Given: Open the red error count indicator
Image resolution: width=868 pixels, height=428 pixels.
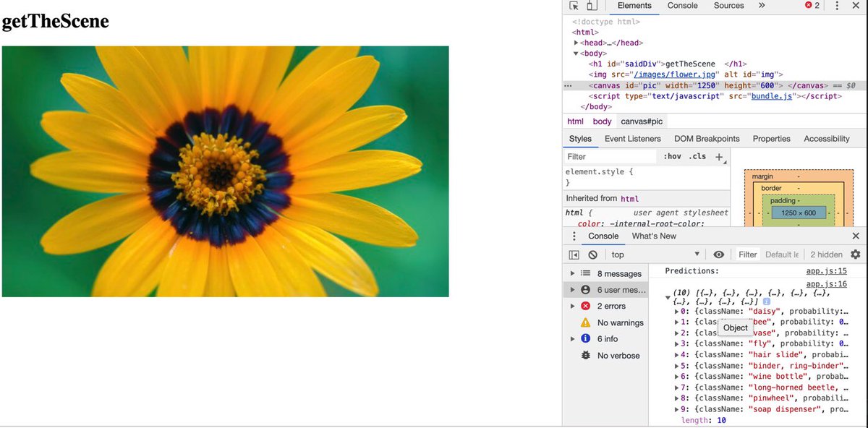Looking at the screenshot, I should tap(812, 6).
